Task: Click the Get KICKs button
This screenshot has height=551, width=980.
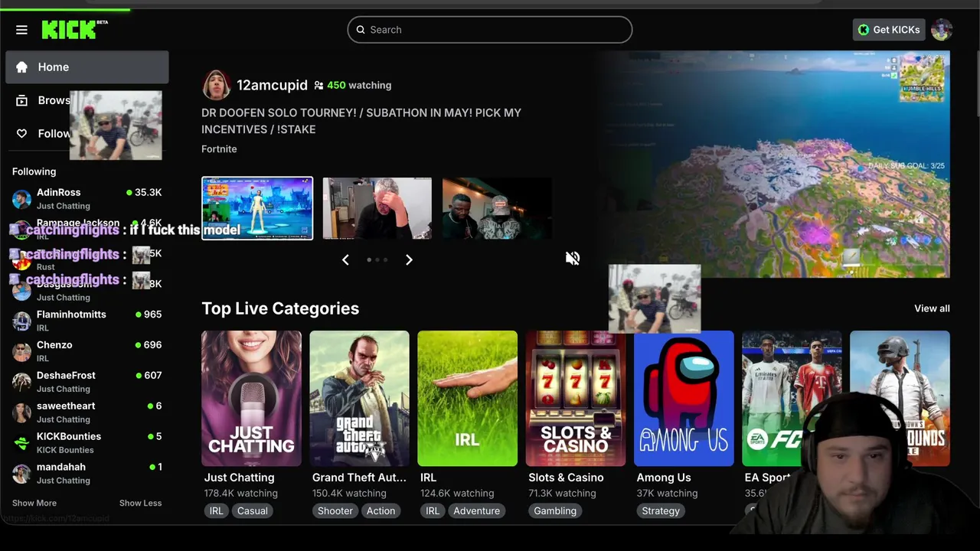Action: (x=889, y=30)
